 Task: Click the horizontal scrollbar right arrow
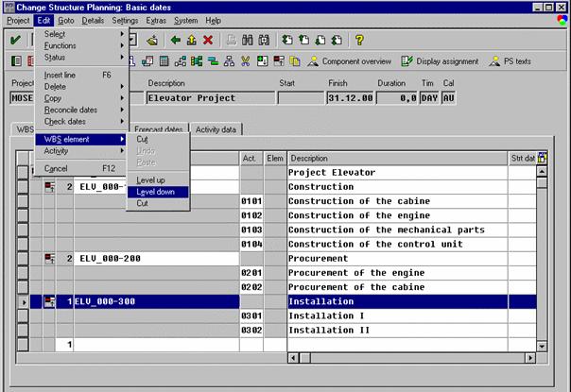[530, 358]
